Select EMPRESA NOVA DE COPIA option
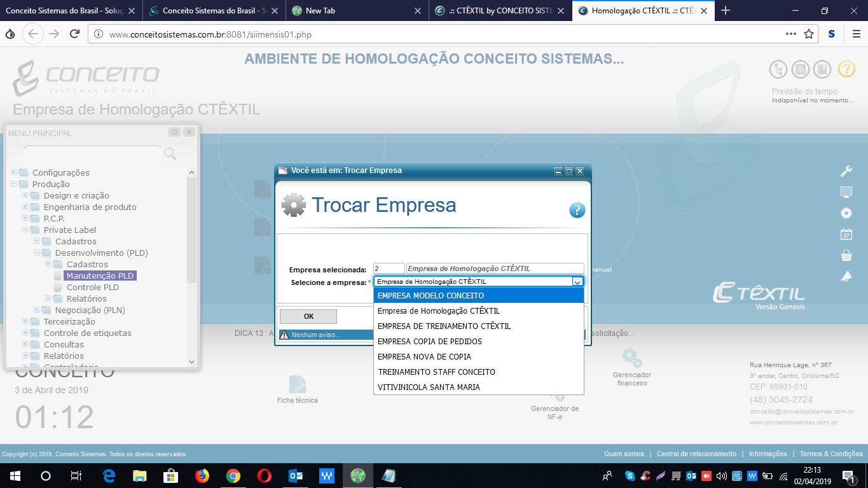This screenshot has width=868, height=488. (479, 357)
